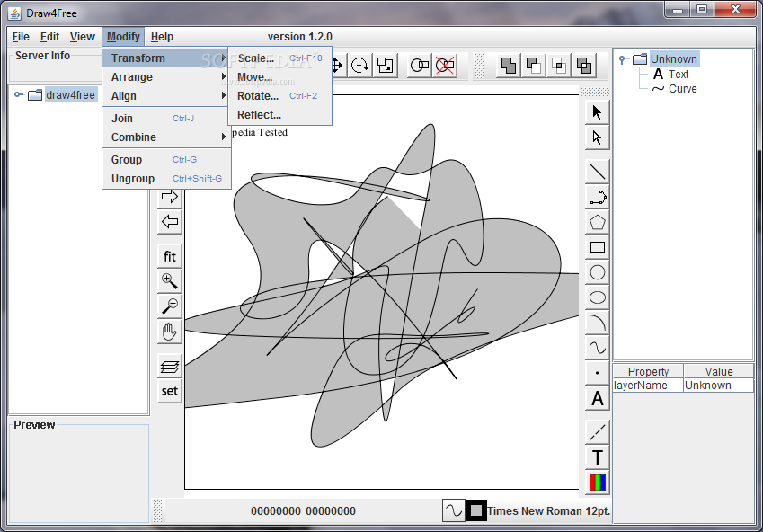Select the point dot tool

coord(597,373)
